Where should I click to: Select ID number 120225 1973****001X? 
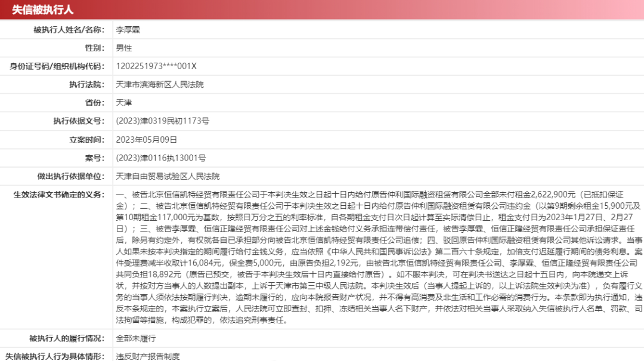pos(156,66)
